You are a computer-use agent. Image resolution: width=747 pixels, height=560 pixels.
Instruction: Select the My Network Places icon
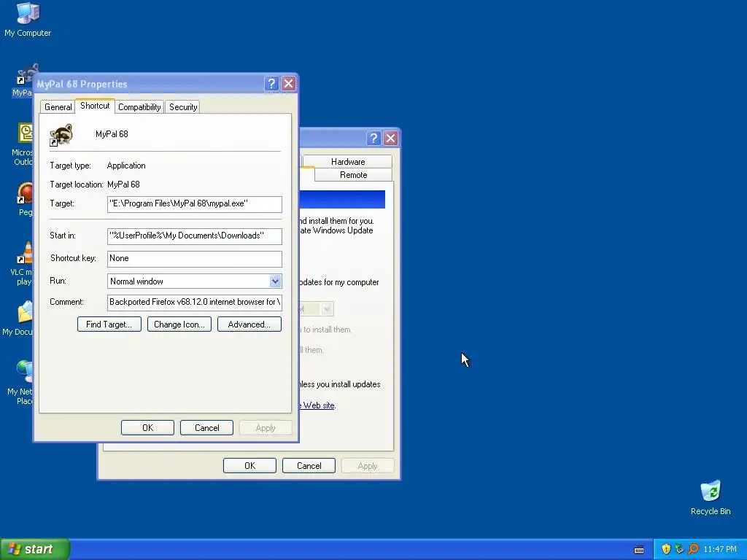coord(25,371)
